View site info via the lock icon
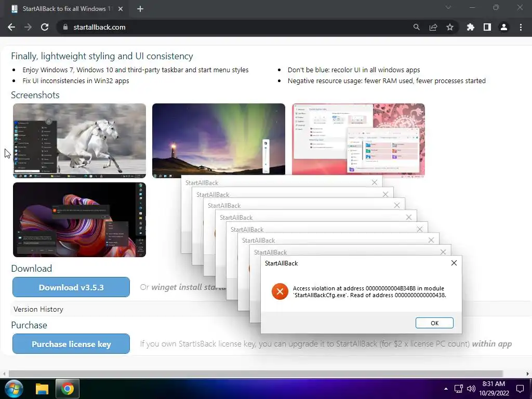 [x=65, y=27]
